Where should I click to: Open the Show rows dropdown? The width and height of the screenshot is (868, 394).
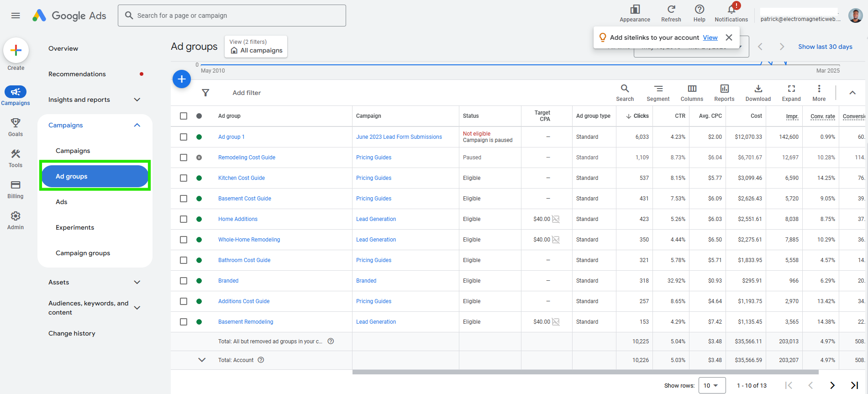[712, 385]
